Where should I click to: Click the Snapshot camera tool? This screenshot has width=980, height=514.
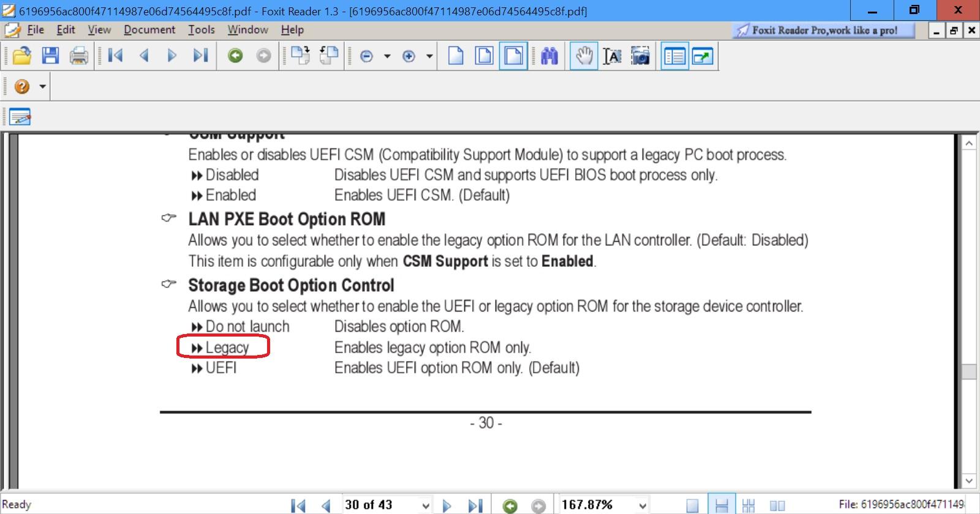(x=641, y=56)
